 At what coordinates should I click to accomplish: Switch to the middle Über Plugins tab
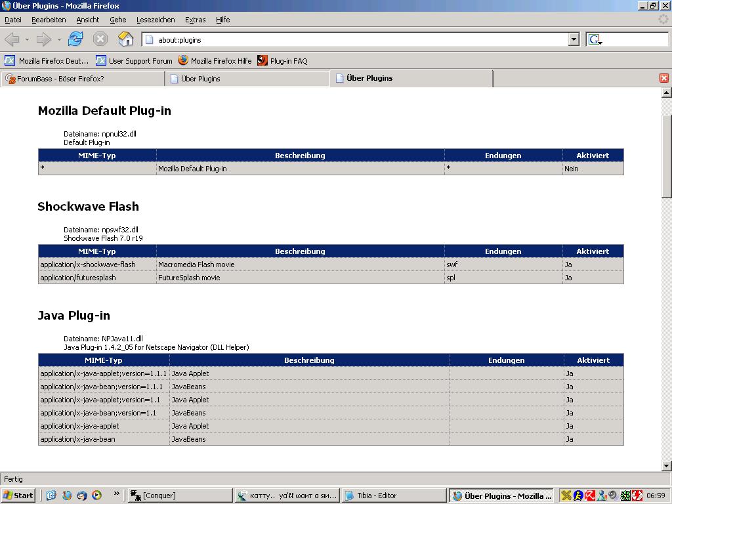click(247, 79)
